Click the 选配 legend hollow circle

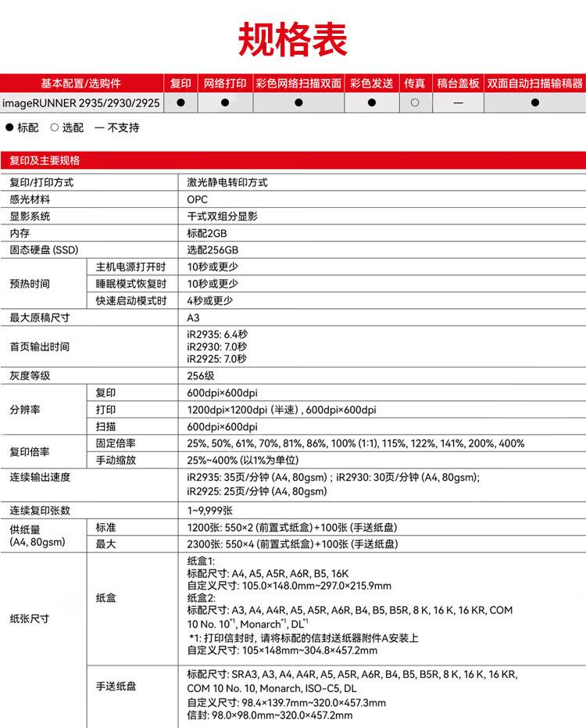click(x=54, y=127)
